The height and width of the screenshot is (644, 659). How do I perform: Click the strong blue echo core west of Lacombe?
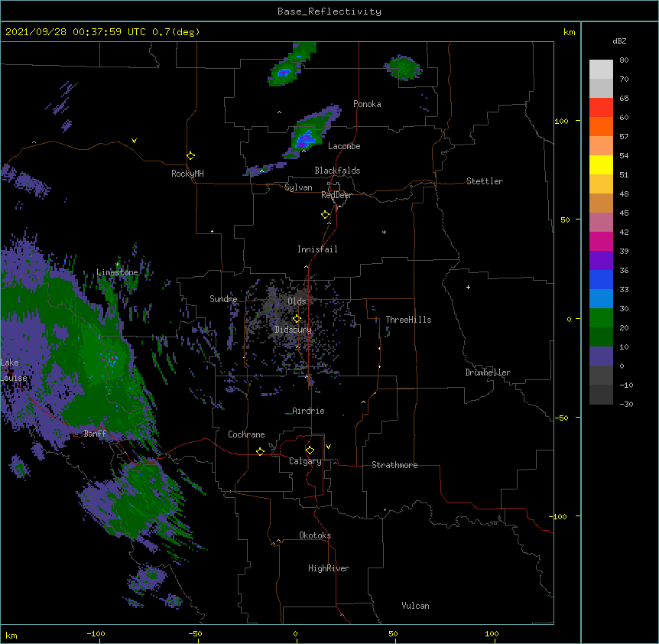point(306,138)
